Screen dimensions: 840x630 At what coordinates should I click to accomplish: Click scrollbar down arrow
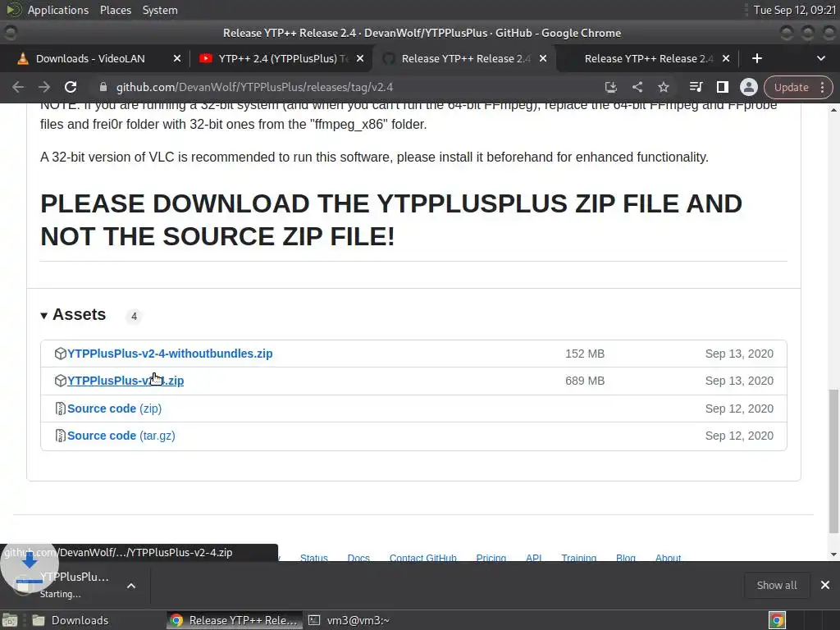click(x=833, y=555)
